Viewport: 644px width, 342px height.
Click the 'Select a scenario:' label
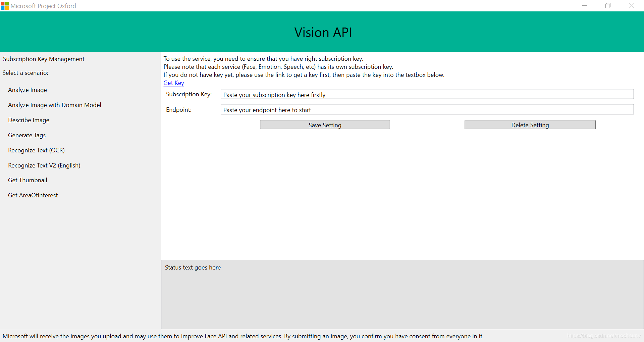pos(25,73)
